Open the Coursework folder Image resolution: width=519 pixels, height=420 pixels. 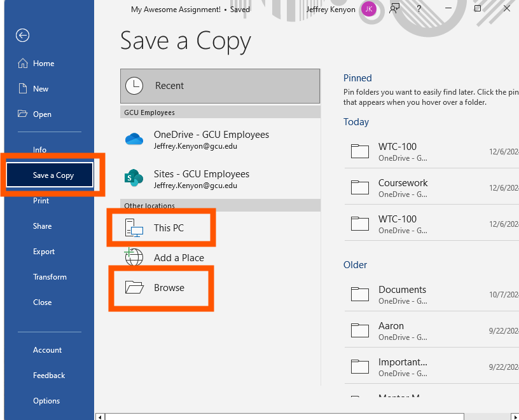tap(432, 188)
